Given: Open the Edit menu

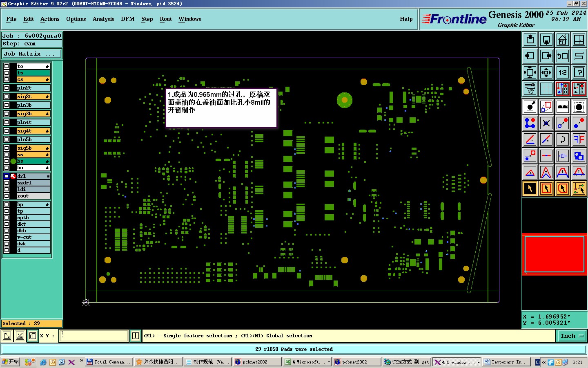Looking at the screenshot, I should point(29,19).
